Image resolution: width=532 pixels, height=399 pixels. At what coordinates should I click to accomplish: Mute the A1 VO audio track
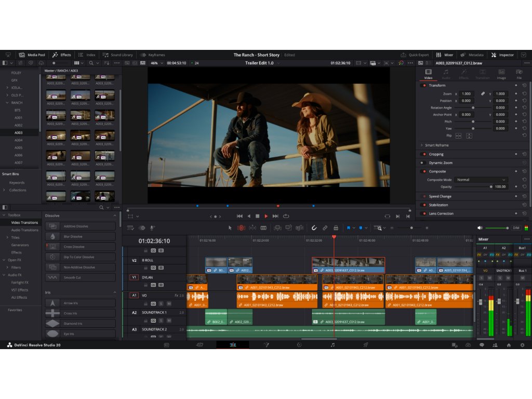[169, 303]
